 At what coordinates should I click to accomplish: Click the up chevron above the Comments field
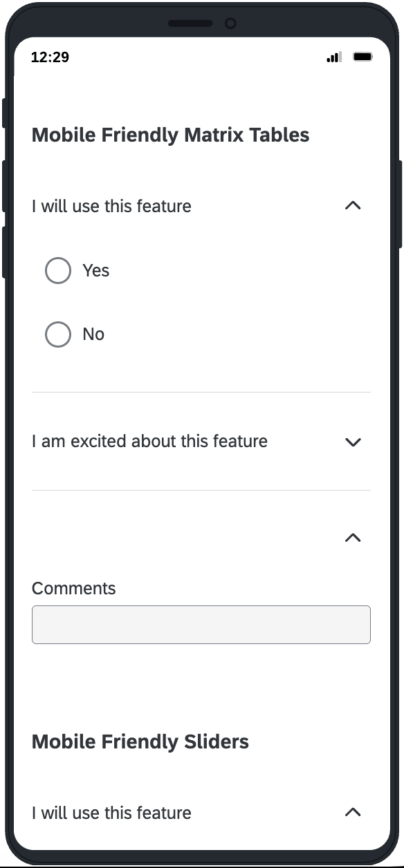pyautogui.click(x=353, y=538)
